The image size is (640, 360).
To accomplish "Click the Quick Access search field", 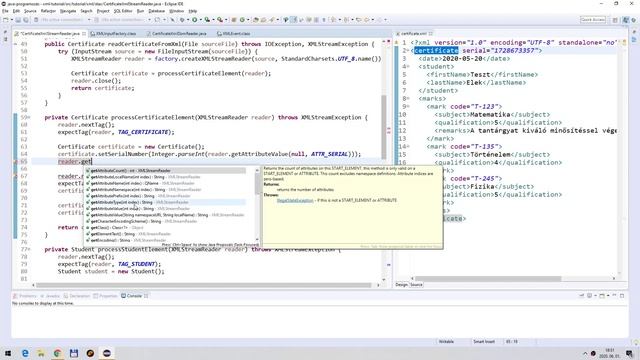I will coord(593,20).
